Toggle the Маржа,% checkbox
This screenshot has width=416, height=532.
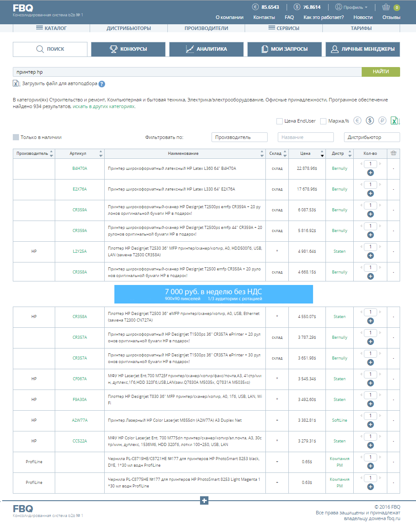(323, 121)
